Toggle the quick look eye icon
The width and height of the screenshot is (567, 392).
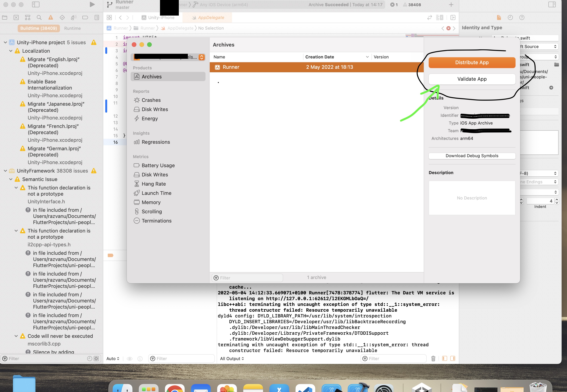click(130, 359)
